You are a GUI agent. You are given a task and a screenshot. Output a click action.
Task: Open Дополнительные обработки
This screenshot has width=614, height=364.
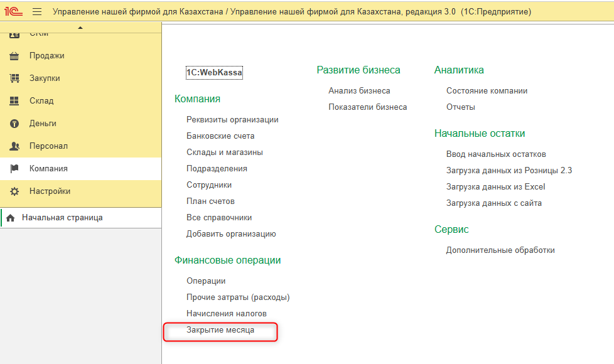[x=500, y=250]
